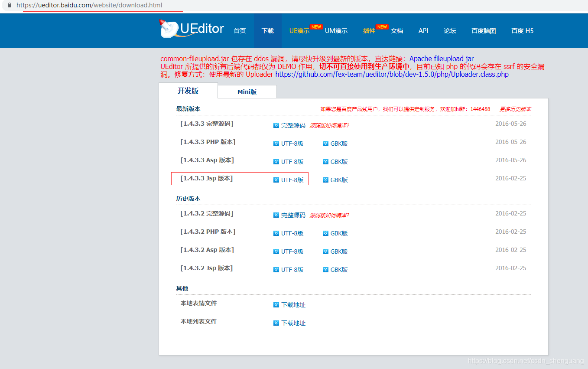The width and height of the screenshot is (588, 369).
Task: Download 1.4.3.3 Jsp UTF-8版 text link
Action: tap(292, 180)
